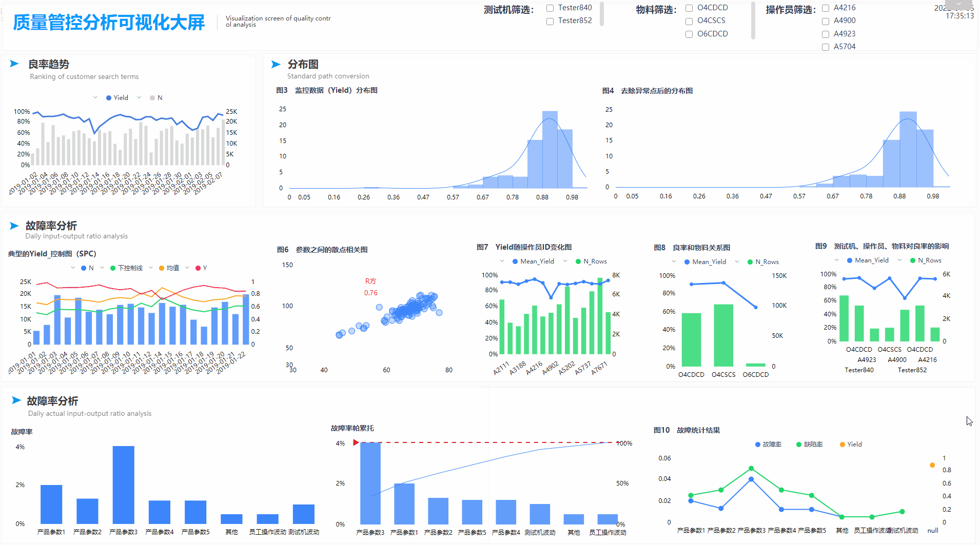Click the tallest 产品参数3 bar in 故障率 chart

tap(124, 485)
